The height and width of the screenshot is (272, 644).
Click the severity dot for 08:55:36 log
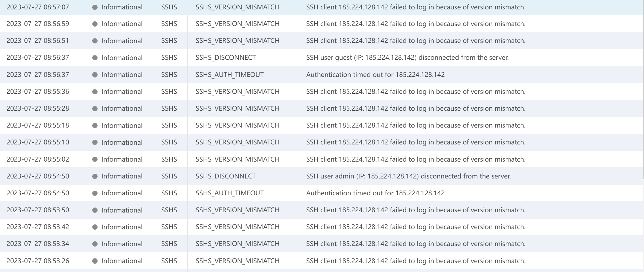point(95,92)
